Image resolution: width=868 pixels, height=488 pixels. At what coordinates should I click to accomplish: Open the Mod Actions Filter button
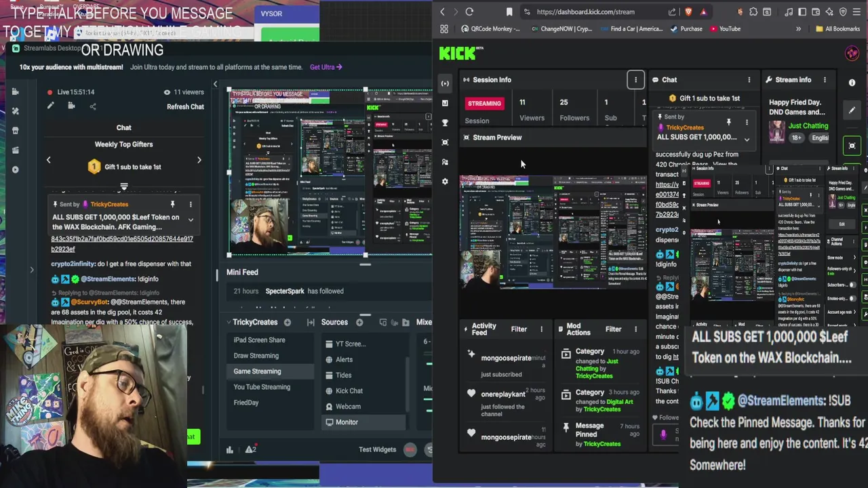[613, 329]
